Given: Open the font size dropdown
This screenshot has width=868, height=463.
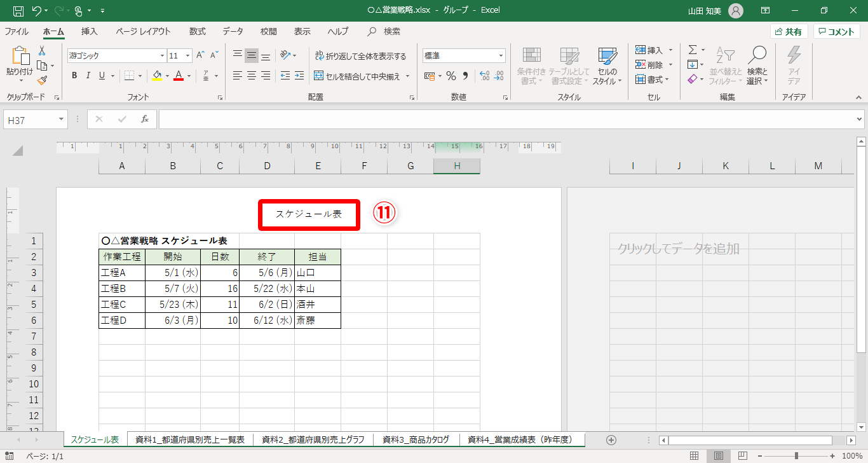Looking at the screenshot, I should coord(188,55).
